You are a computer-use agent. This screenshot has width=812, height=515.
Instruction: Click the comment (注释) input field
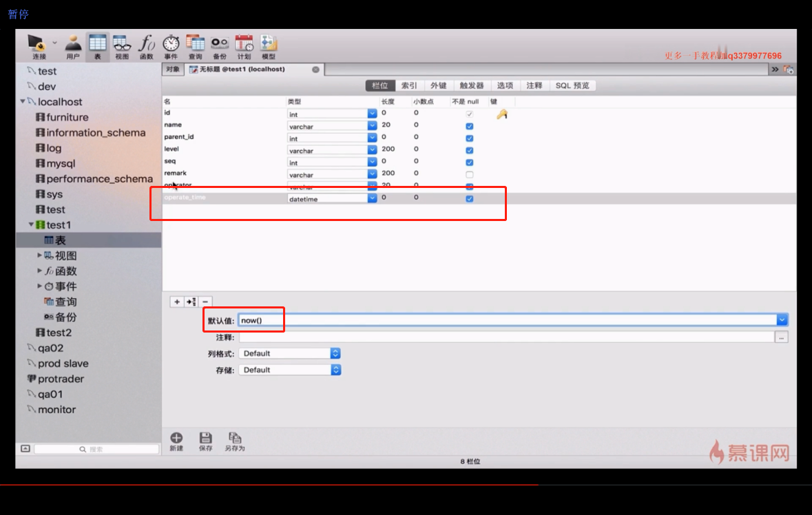506,337
